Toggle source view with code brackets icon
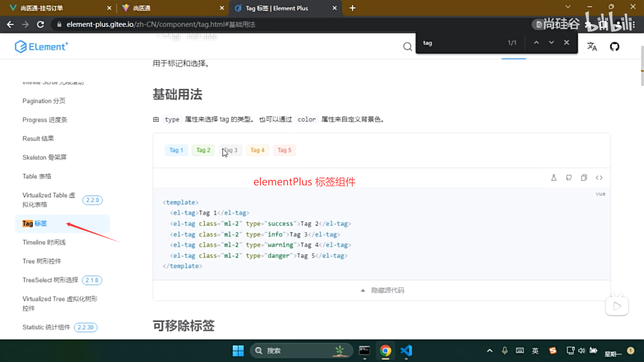The width and height of the screenshot is (644, 362). coord(599,178)
